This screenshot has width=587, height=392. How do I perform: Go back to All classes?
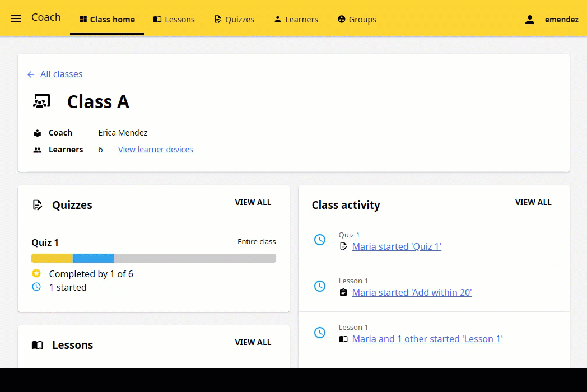62,74
